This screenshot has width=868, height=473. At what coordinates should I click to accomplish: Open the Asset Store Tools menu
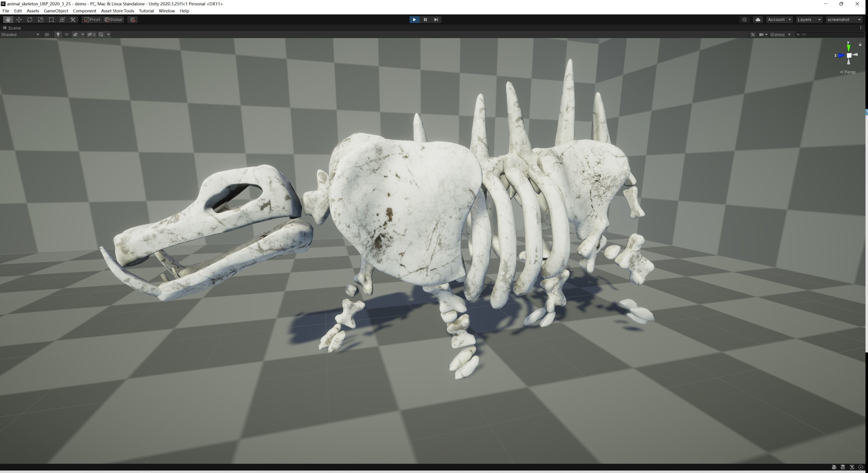click(118, 11)
